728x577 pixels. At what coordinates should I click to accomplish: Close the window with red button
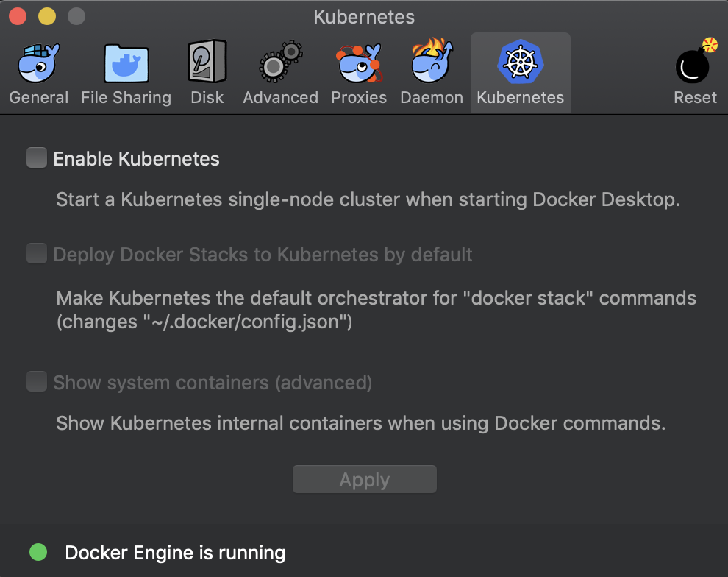[x=18, y=16]
